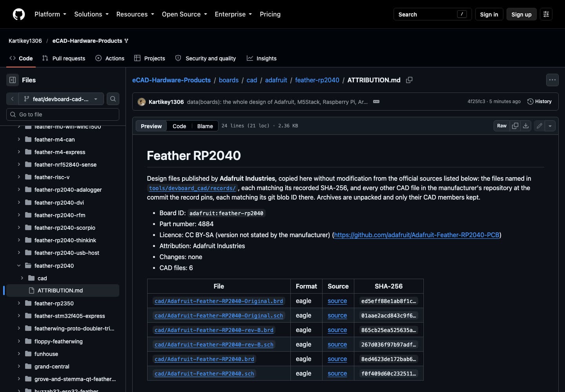This screenshot has width=565, height=392.
Task: Show the Blame view
Action: coord(205,126)
